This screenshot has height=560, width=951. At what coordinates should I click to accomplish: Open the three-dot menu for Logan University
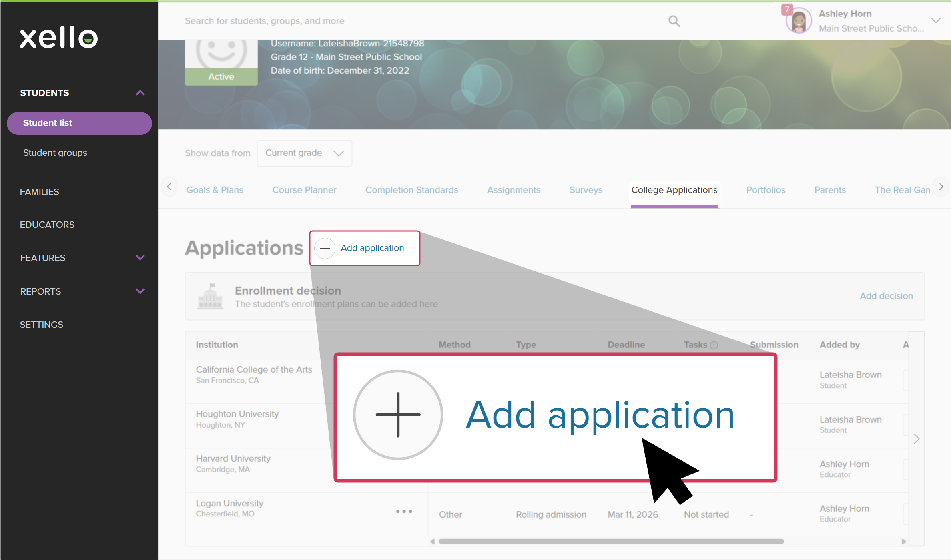404,512
